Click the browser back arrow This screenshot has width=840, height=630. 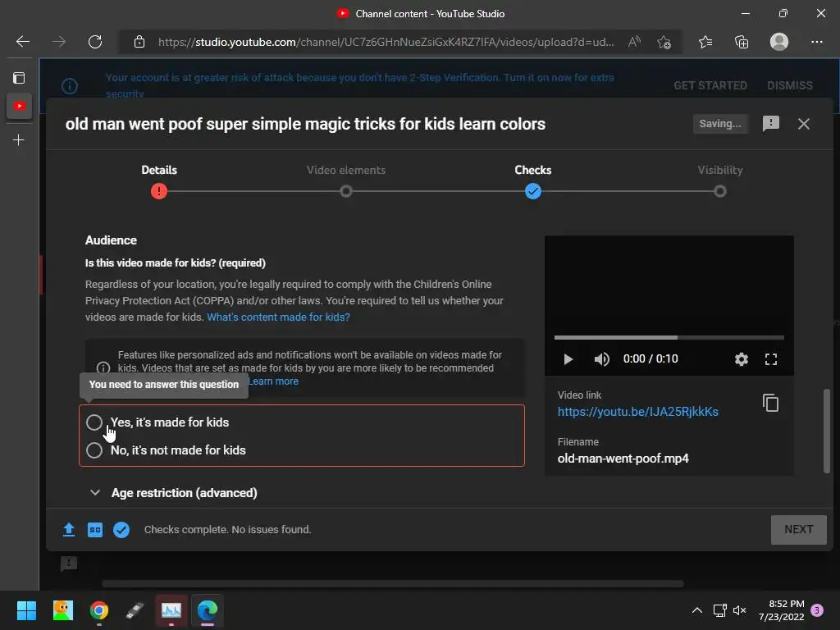pyautogui.click(x=22, y=42)
